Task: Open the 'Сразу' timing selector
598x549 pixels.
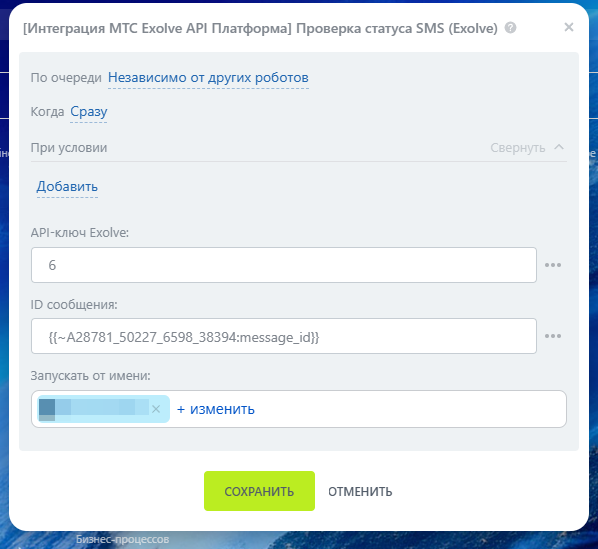Action: (x=88, y=112)
